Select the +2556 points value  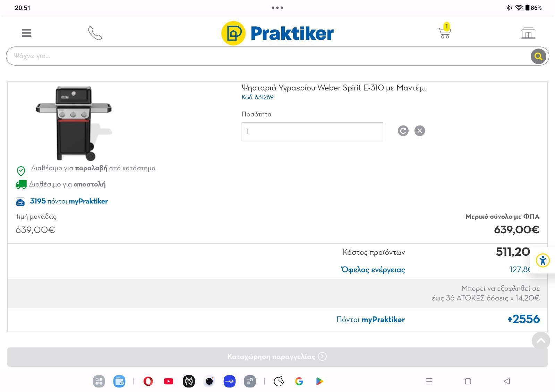point(523,319)
